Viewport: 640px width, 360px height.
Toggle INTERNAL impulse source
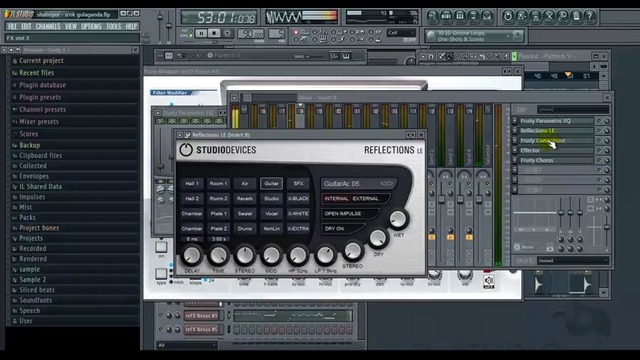tap(336, 199)
